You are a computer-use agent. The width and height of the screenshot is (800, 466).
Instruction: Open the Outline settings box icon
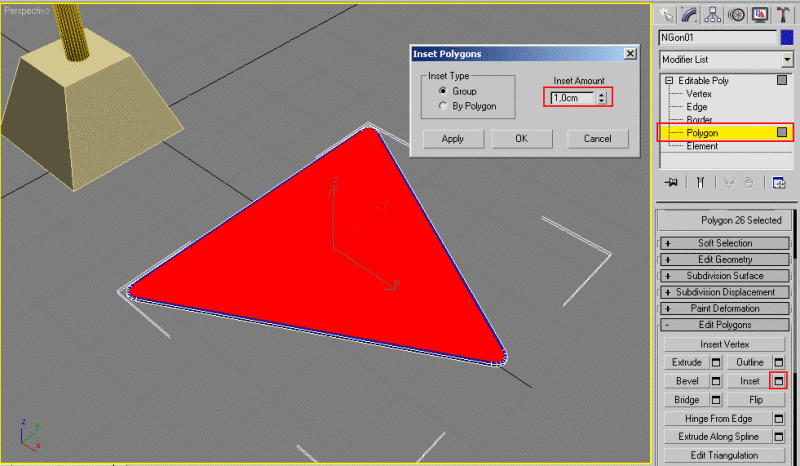pyautogui.click(x=779, y=362)
